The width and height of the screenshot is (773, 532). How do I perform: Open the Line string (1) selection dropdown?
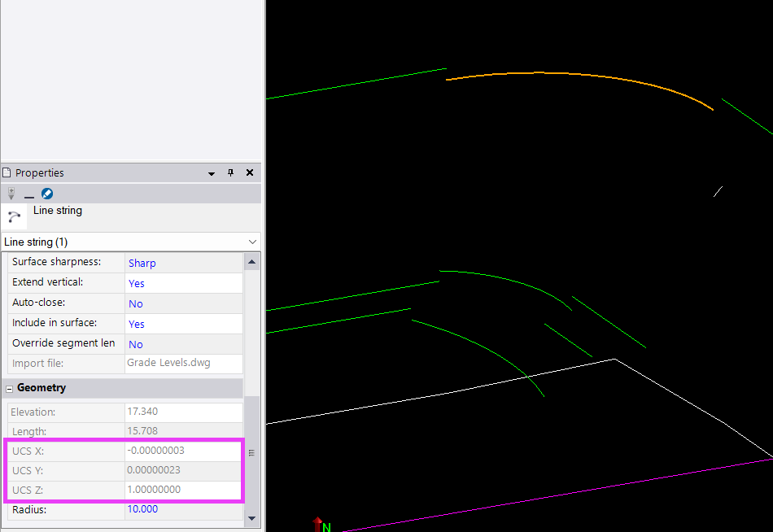(x=252, y=242)
